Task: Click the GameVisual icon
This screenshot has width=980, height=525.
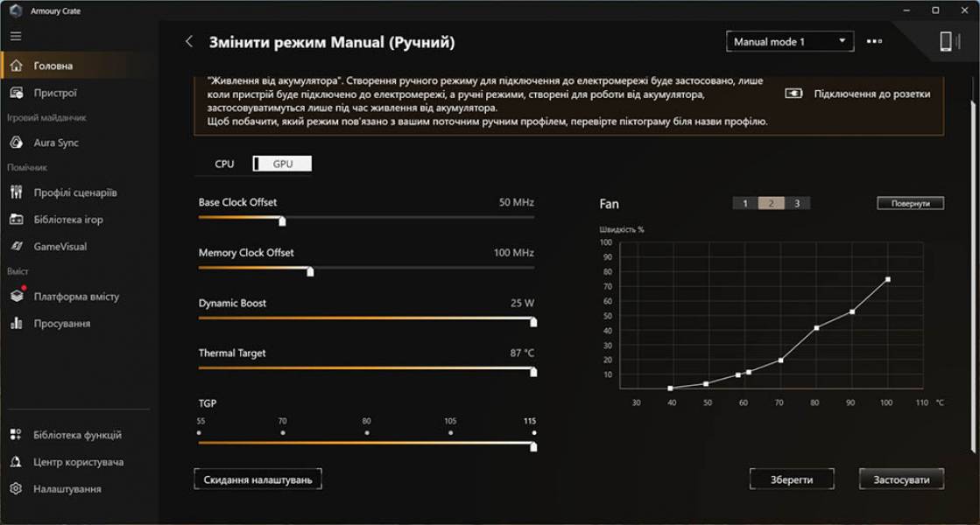Action: click(17, 246)
